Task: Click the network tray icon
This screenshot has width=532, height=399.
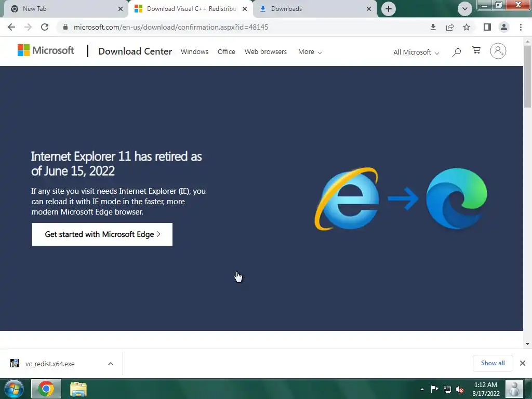Action: coord(447,389)
